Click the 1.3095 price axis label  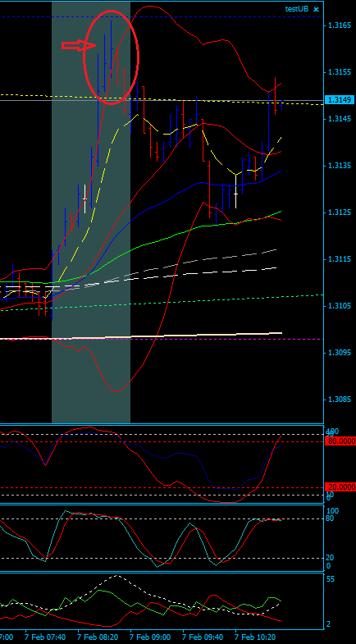339,353
